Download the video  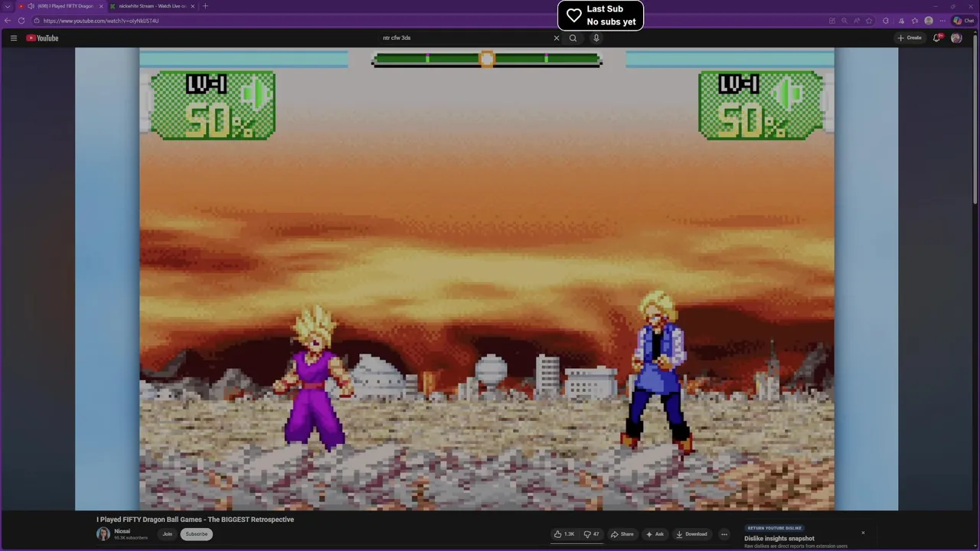point(691,534)
